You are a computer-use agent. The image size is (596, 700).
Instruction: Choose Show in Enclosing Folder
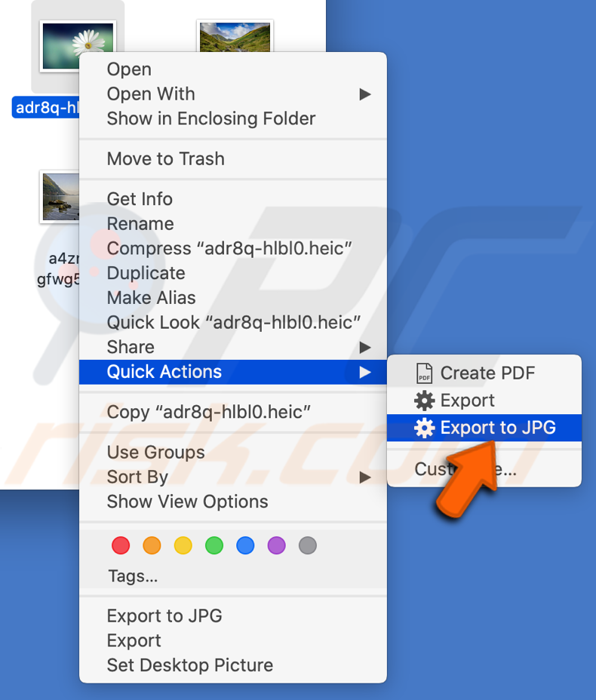click(233, 118)
